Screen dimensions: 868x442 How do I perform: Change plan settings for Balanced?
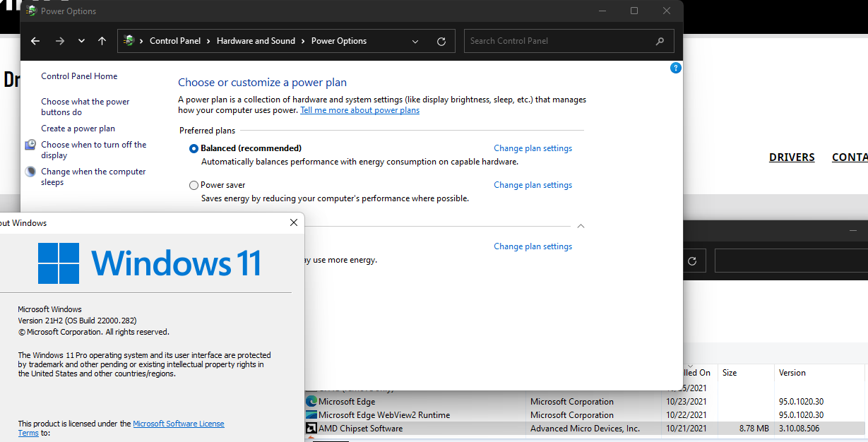point(533,148)
